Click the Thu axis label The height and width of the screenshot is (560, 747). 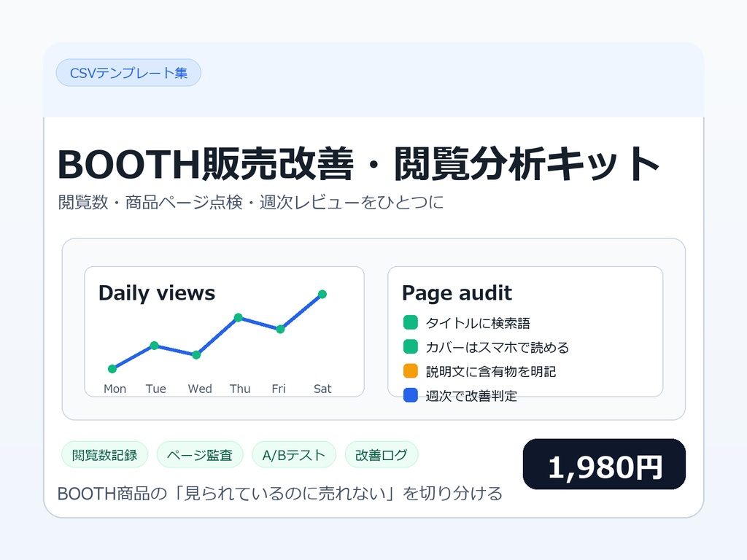(x=240, y=389)
